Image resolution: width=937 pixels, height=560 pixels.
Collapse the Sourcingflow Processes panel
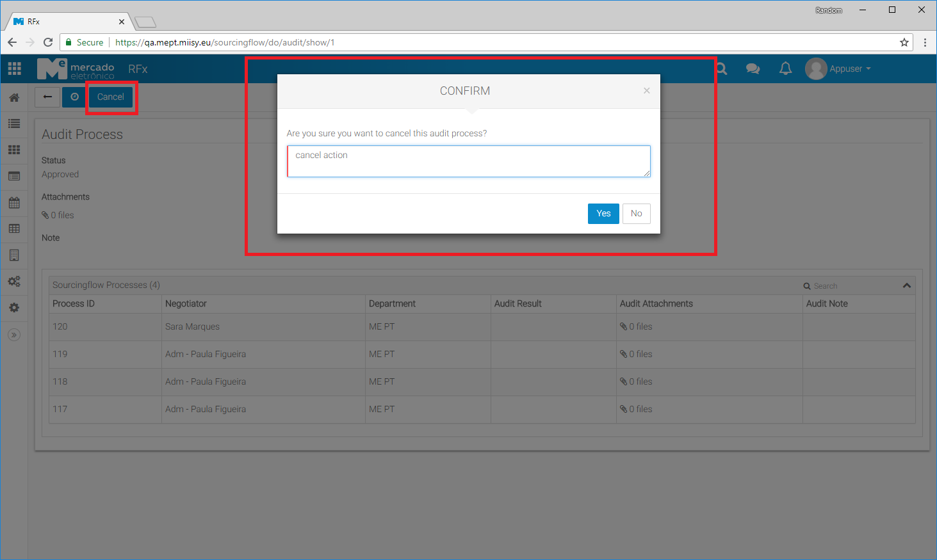[x=906, y=285]
